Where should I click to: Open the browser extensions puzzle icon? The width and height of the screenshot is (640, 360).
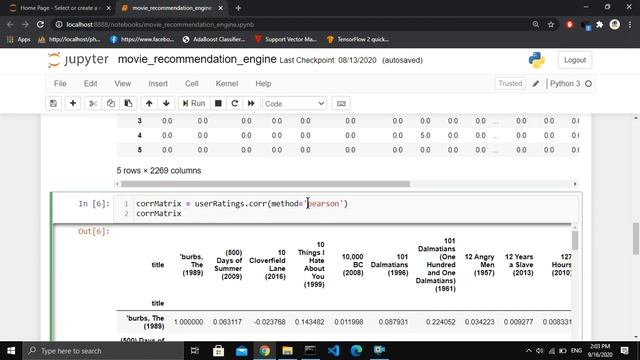coord(600,24)
